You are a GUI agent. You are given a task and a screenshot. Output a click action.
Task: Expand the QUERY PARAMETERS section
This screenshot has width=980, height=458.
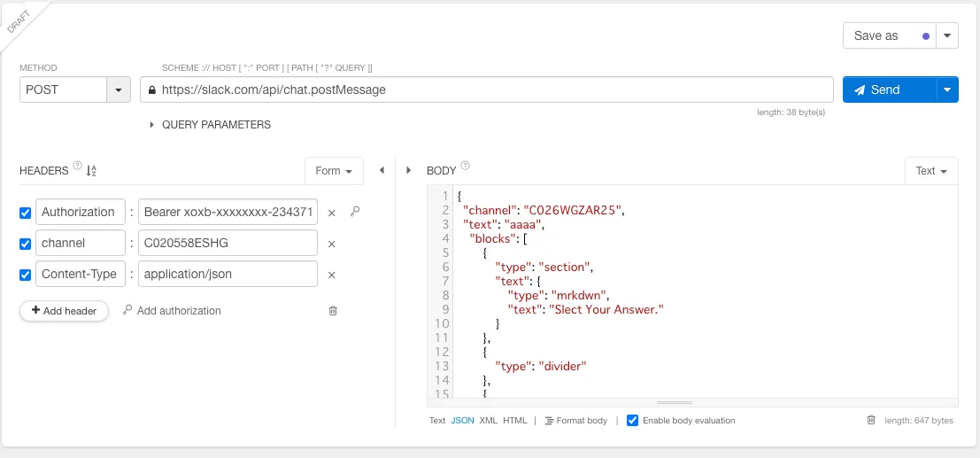click(151, 125)
